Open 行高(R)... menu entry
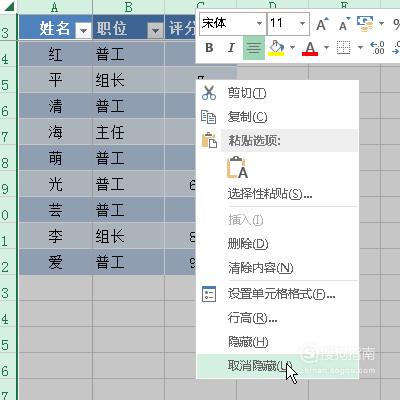400x400 pixels. tap(277, 318)
